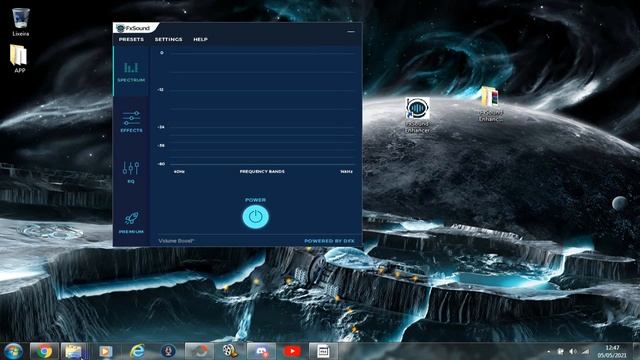Open the system volume control
Viewport: 640px width, 360px height.
[573, 351]
